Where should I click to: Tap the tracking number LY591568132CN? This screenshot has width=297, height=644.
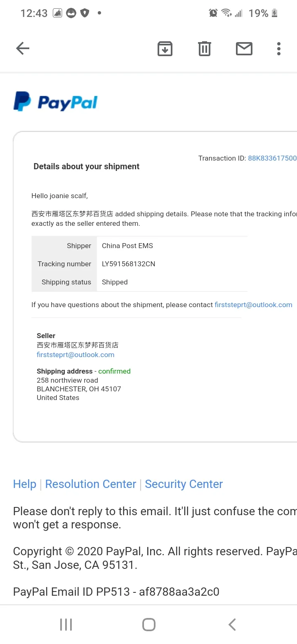[x=129, y=264]
